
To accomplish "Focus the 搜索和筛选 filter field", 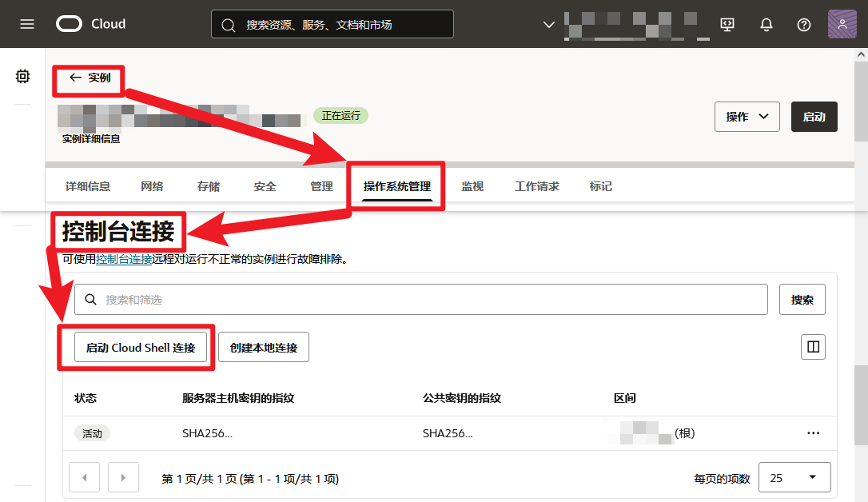I will point(421,300).
